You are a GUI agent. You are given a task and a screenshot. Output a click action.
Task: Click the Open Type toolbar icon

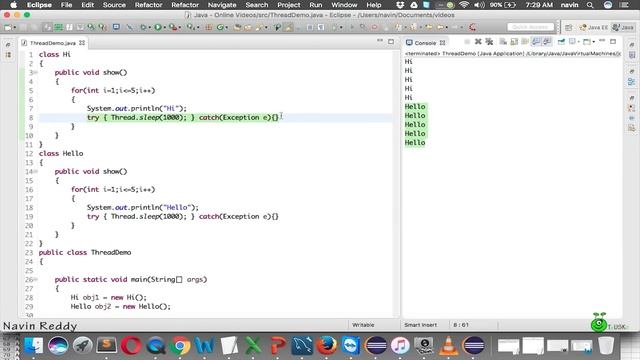tap(237, 27)
